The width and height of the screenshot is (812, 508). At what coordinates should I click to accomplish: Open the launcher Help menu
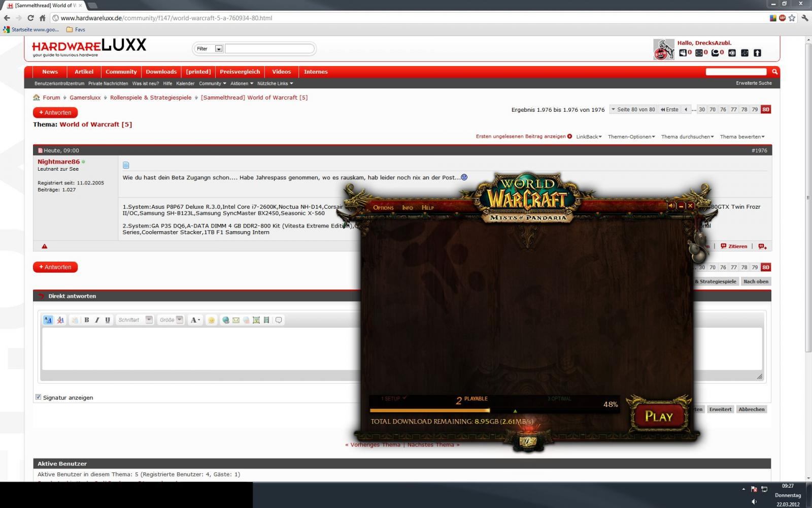pyautogui.click(x=427, y=207)
